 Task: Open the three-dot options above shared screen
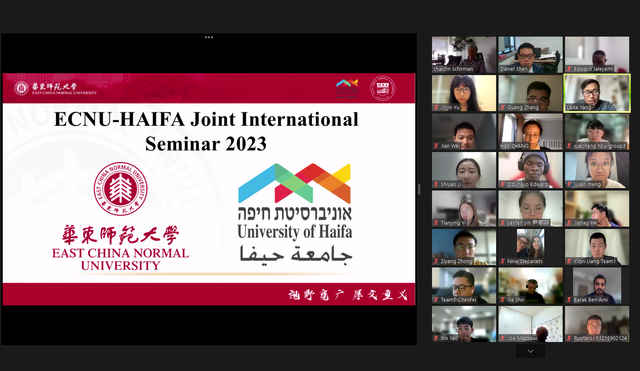(x=209, y=37)
